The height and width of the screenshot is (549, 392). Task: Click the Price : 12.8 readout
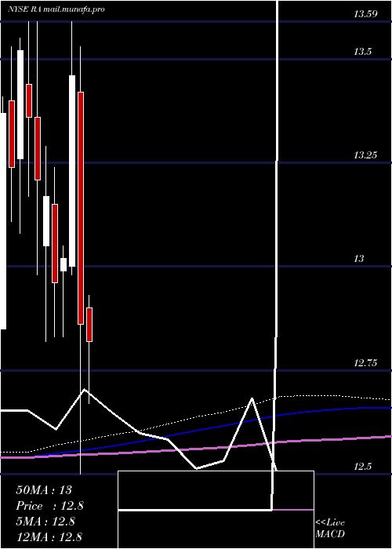(x=49, y=506)
